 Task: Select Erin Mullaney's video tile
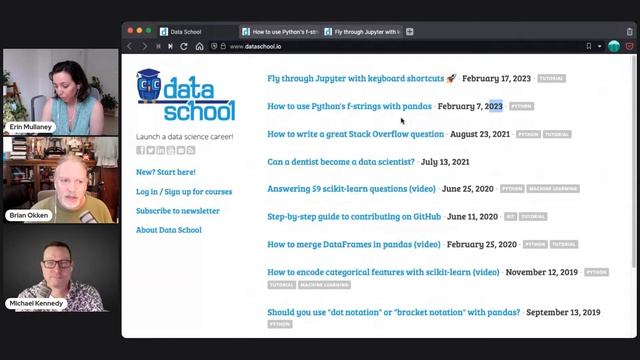(x=60, y=92)
